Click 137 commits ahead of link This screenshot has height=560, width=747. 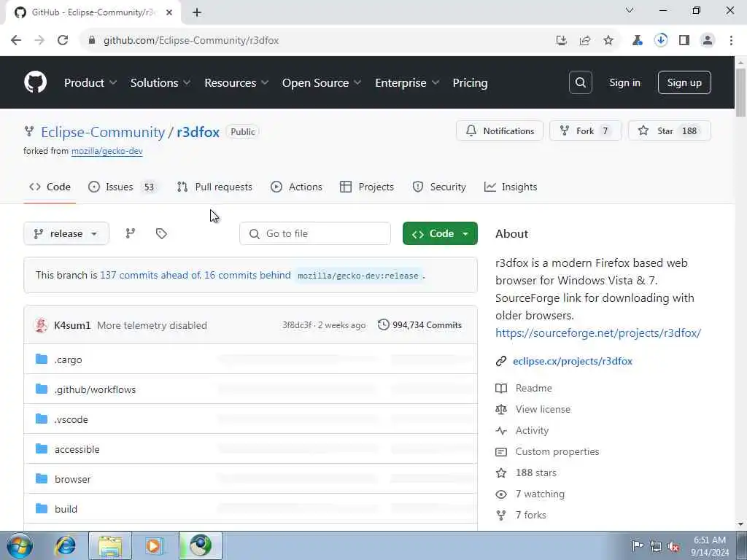[150, 275]
